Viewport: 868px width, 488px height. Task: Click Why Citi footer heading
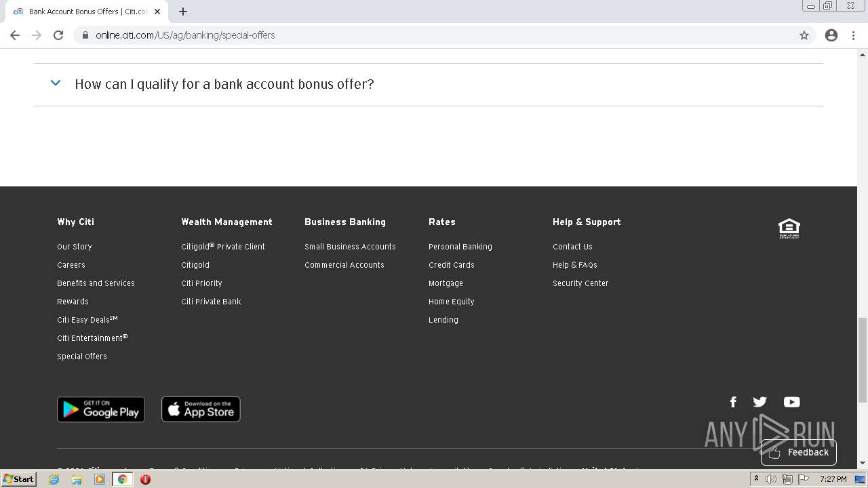(x=75, y=222)
